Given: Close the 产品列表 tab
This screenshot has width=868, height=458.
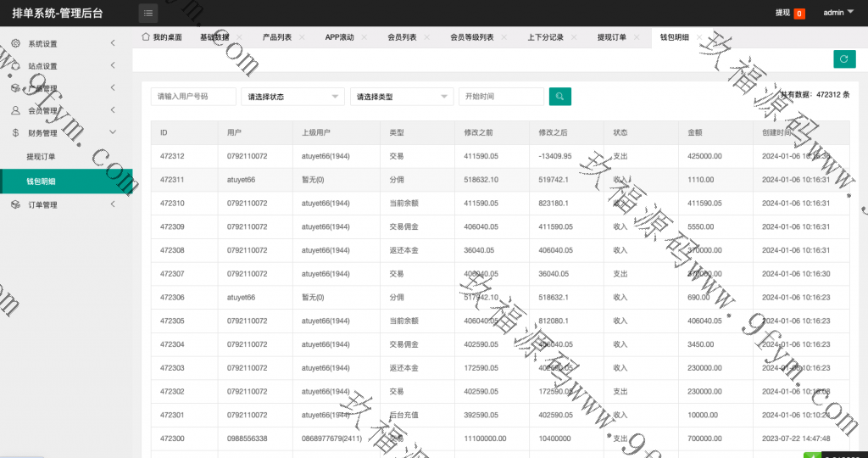Looking at the screenshot, I should [x=303, y=37].
